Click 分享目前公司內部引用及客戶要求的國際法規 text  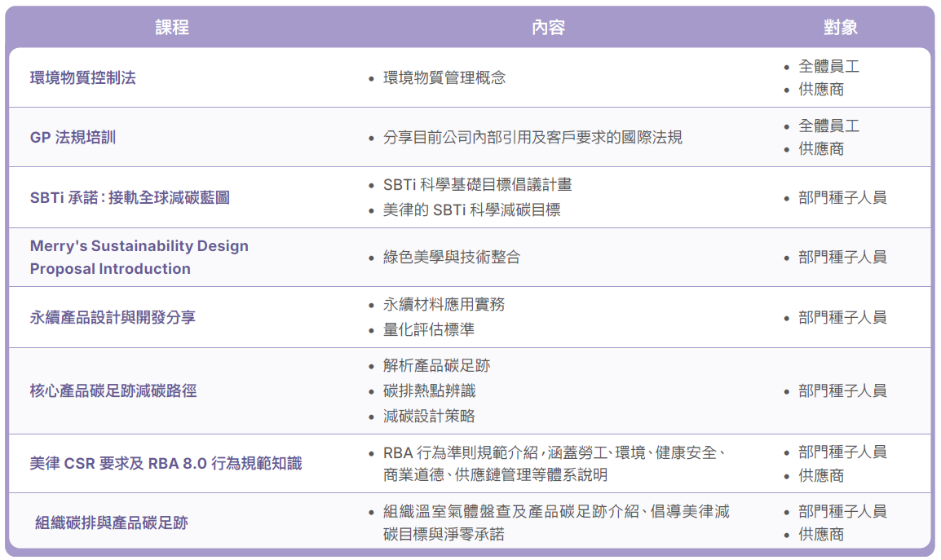coord(532,138)
